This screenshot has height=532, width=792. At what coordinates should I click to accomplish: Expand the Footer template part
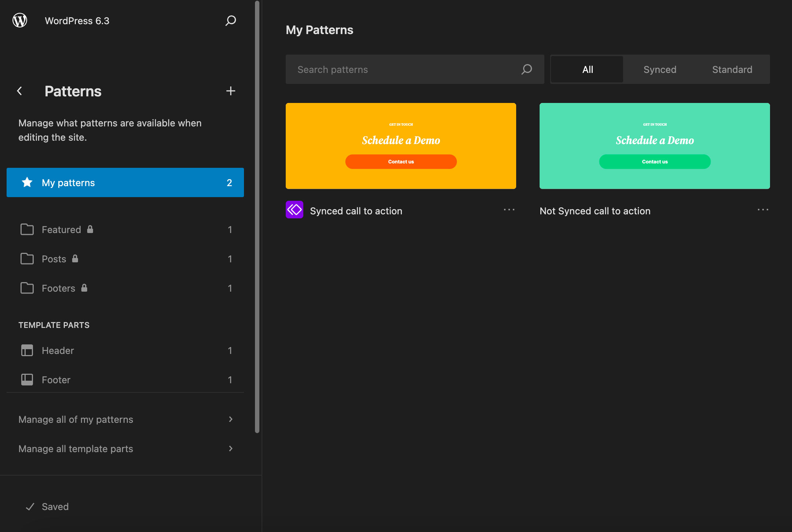56,380
